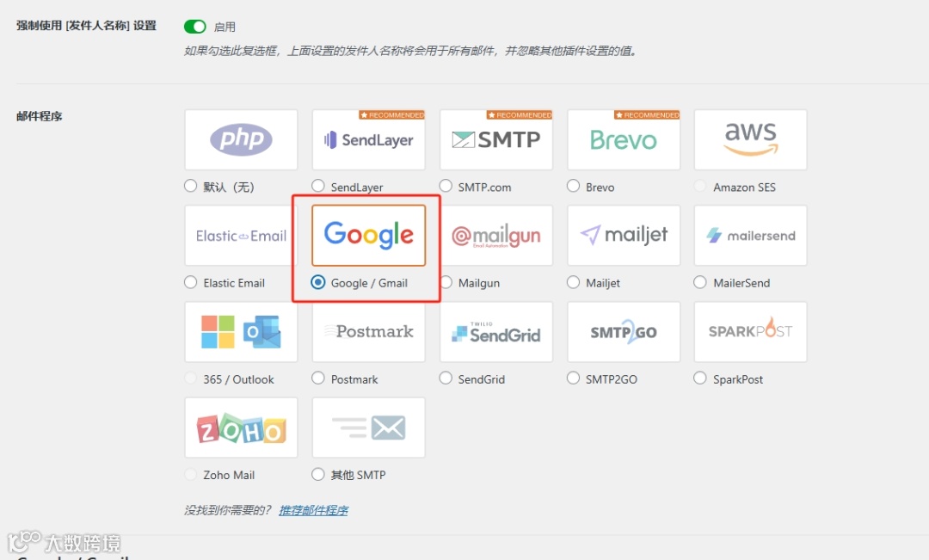Select the 默认（无）radio button
The height and width of the screenshot is (560, 929).
[x=190, y=186]
